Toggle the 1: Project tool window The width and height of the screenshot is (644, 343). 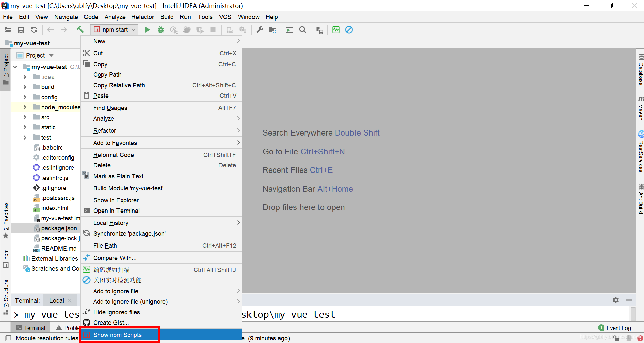(6, 70)
